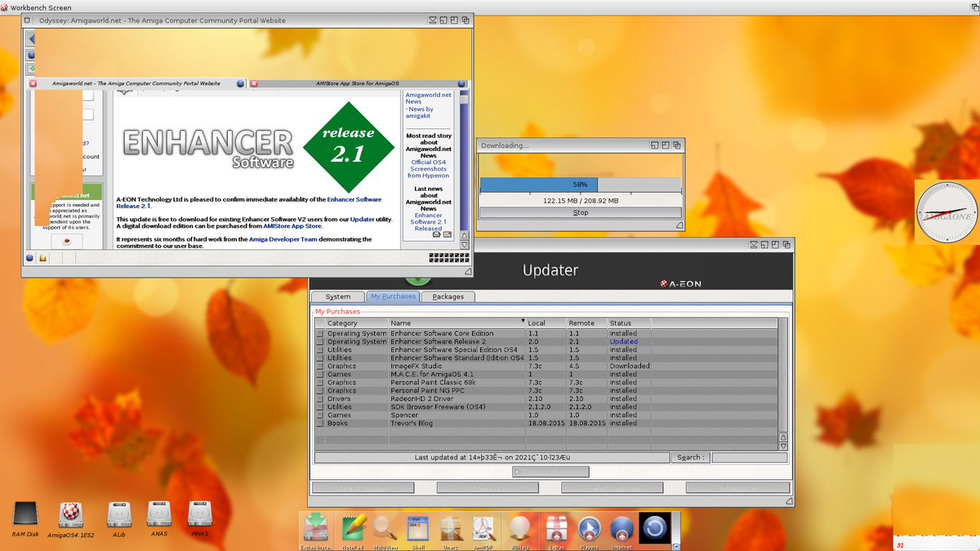Screen dimensions: 980x551
Task: Click the Status column header
Action: (630, 323)
